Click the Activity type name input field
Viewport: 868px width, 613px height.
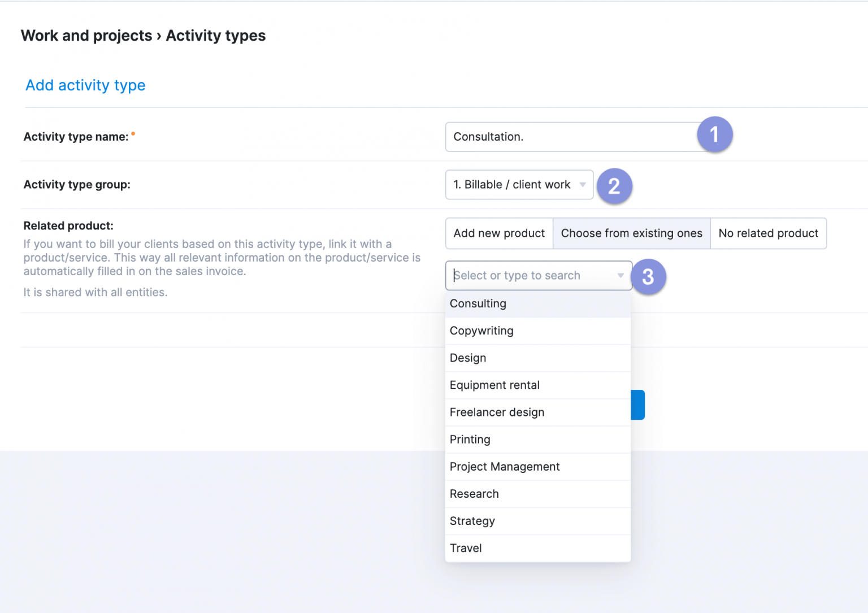point(571,137)
